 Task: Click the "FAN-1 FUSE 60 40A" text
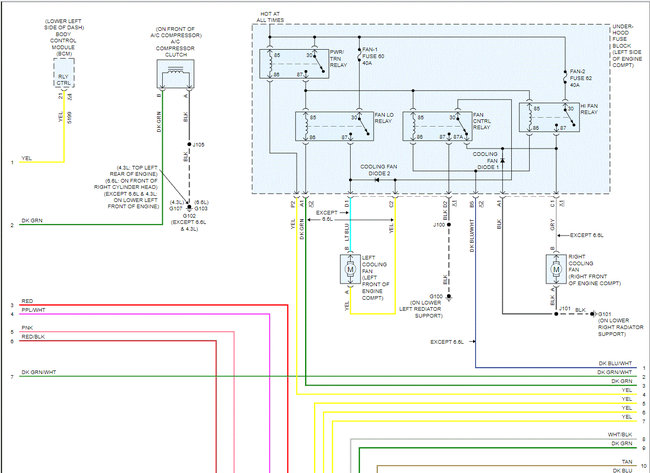373,56
